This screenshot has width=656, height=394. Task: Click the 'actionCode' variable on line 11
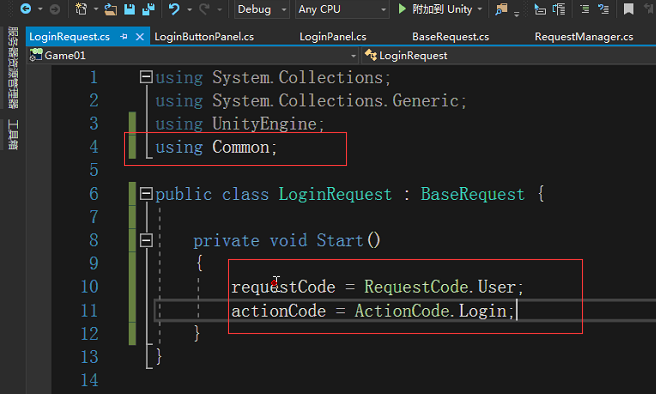[279, 311]
